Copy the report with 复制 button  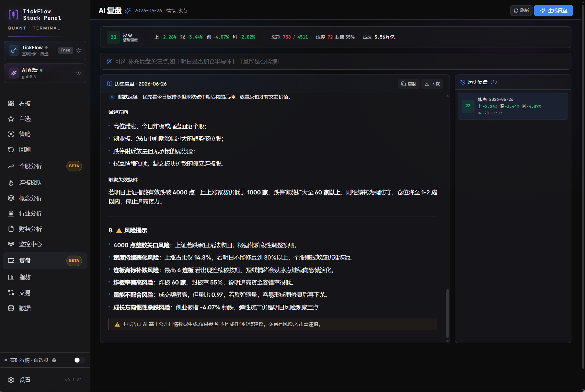409,84
